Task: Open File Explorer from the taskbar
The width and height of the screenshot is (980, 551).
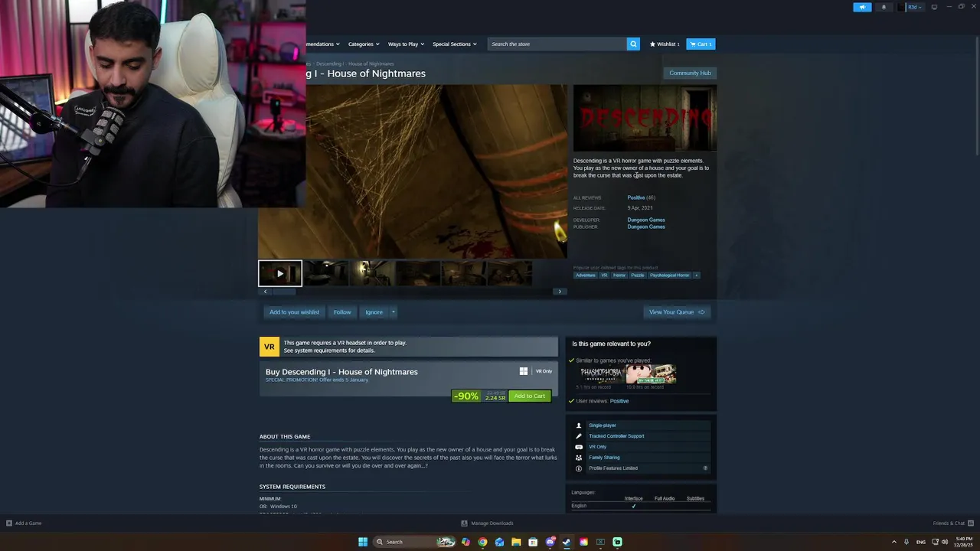Action: tap(516, 542)
